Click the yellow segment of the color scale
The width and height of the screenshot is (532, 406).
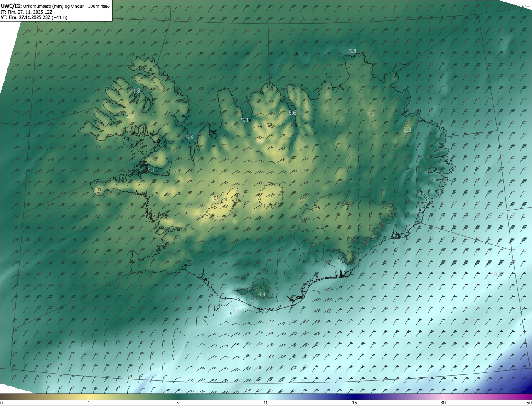[89, 396]
